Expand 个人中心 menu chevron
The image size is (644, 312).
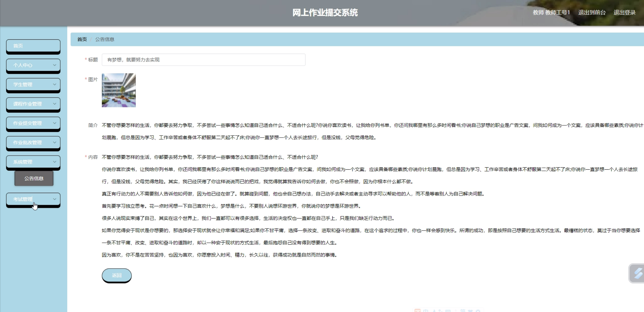click(54, 65)
